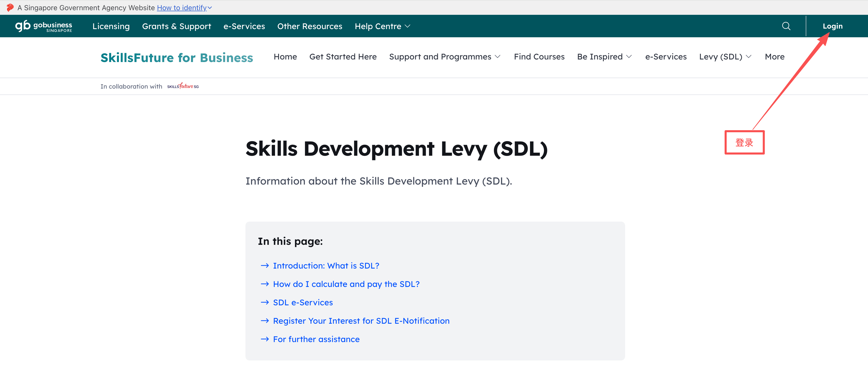Open How do I calculate and pay the SDL?
The image size is (868, 387).
[x=346, y=284]
